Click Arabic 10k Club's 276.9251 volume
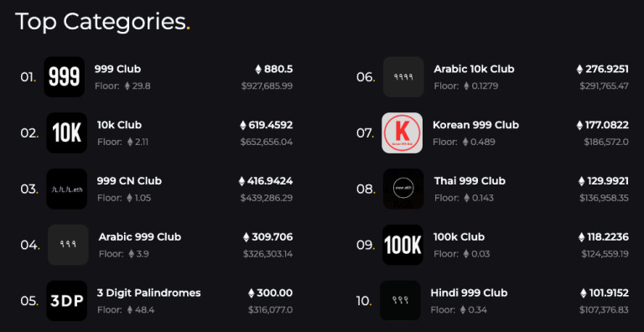The height and width of the screenshot is (332, 644). point(603,69)
